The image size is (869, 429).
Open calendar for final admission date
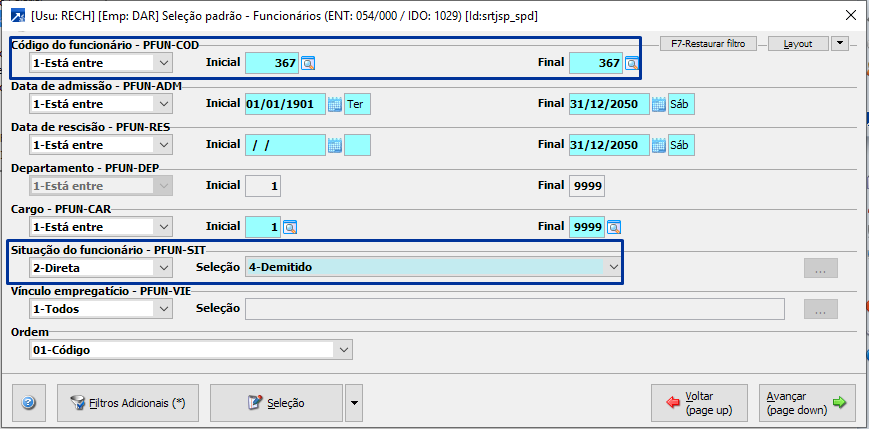[x=658, y=104]
